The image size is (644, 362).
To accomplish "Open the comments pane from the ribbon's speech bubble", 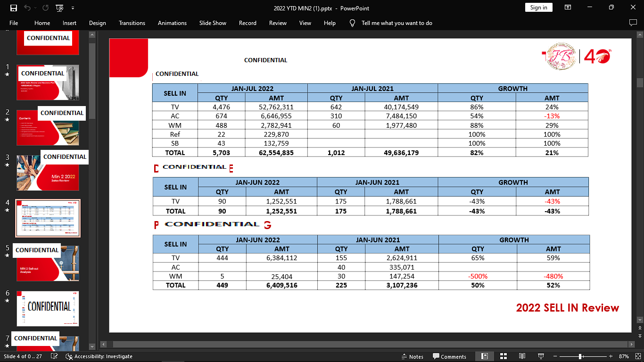I will click(633, 23).
